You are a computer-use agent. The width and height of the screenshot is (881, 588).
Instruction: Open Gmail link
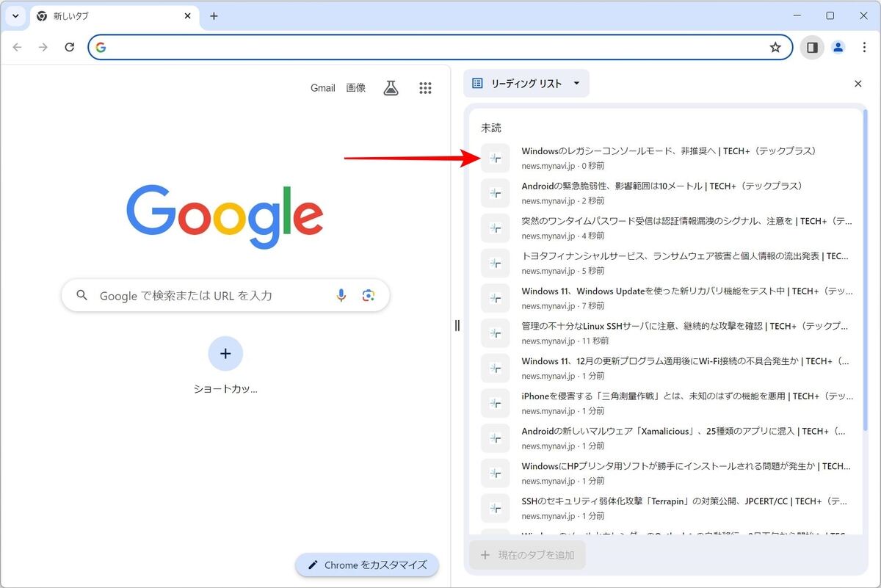[x=323, y=88]
